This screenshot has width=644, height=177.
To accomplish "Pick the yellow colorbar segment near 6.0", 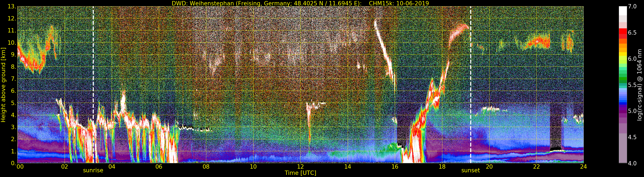I will 623,55.
